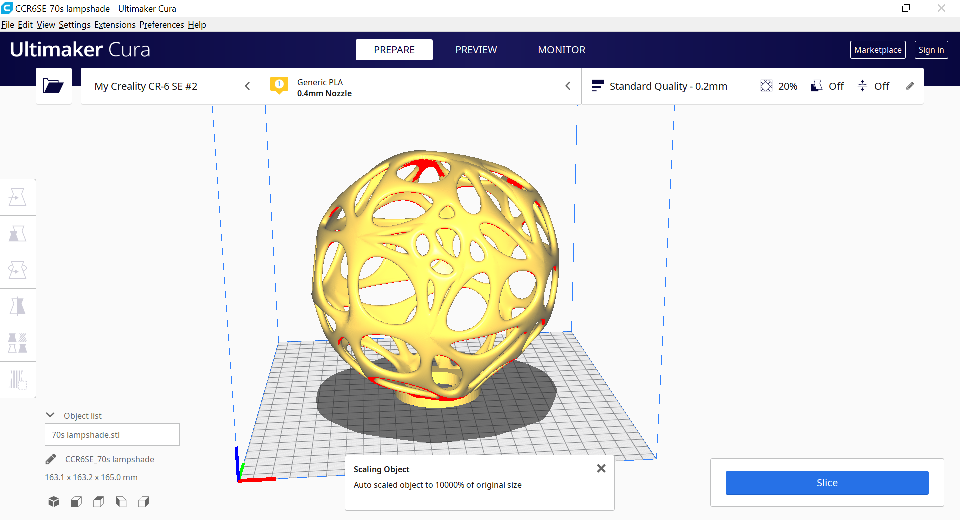Dismiss the Scaling Object notification
Image resolution: width=960 pixels, height=520 pixels.
click(601, 468)
